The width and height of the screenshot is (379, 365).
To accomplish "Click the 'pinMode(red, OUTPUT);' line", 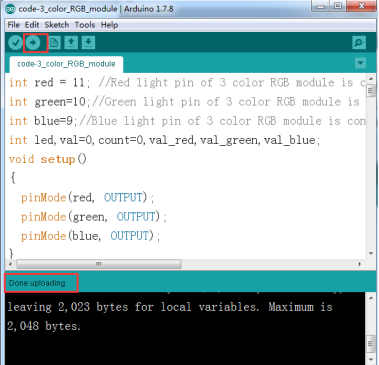I will click(x=88, y=198).
